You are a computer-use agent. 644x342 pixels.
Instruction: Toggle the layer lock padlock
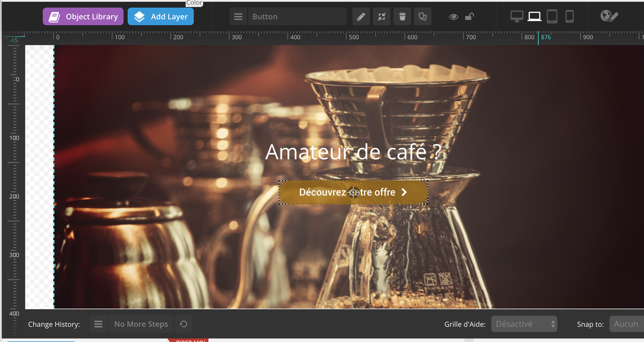pyautogui.click(x=470, y=17)
